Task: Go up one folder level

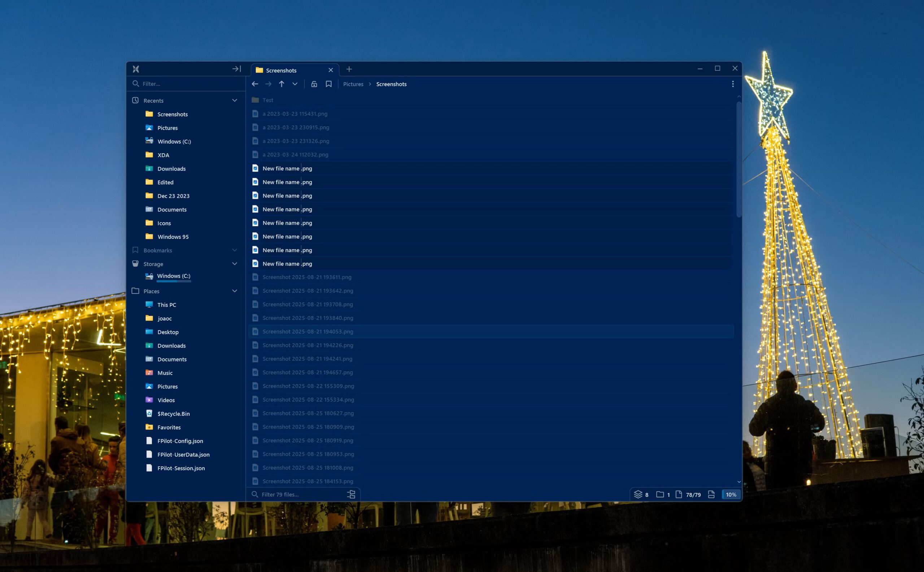Action: pyautogui.click(x=281, y=84)
